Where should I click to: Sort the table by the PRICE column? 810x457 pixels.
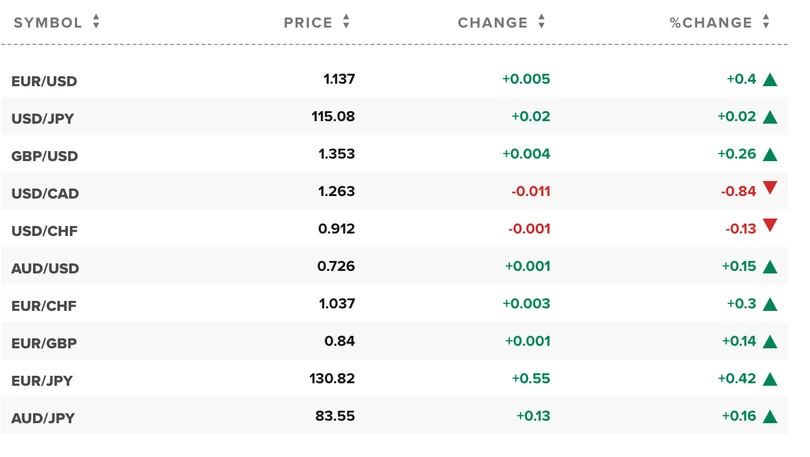pos(317,22)
